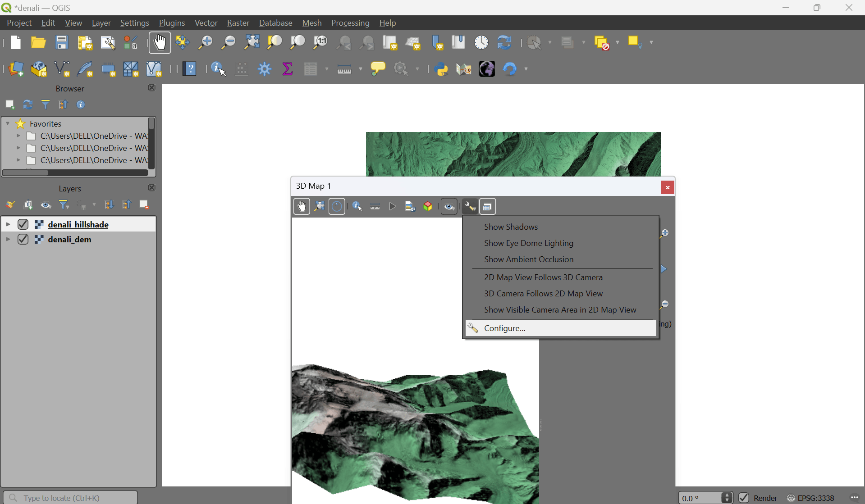This screenshot has width=865, height=504.
Task: Click the Python Console icon
Action: [441, 69]
